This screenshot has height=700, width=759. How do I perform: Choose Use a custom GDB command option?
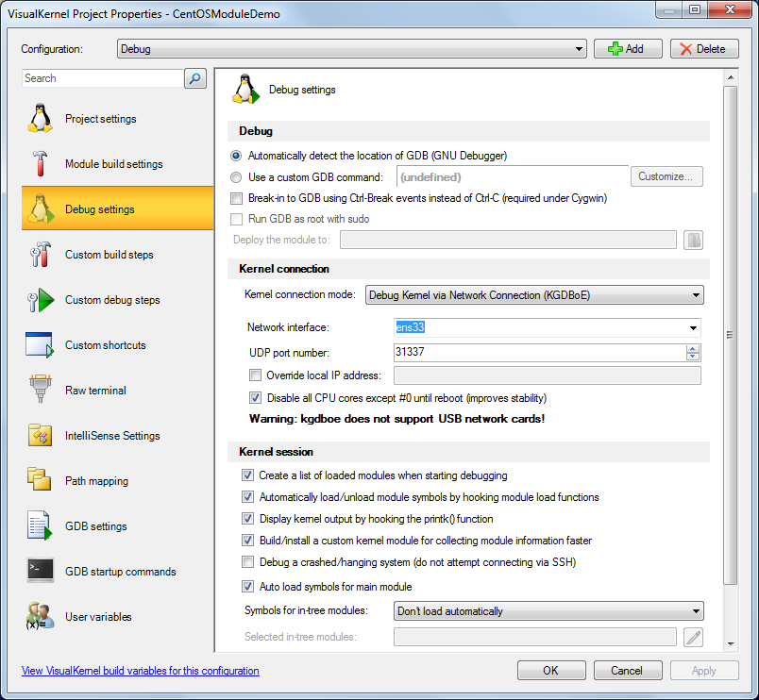(x=236, y=177)
